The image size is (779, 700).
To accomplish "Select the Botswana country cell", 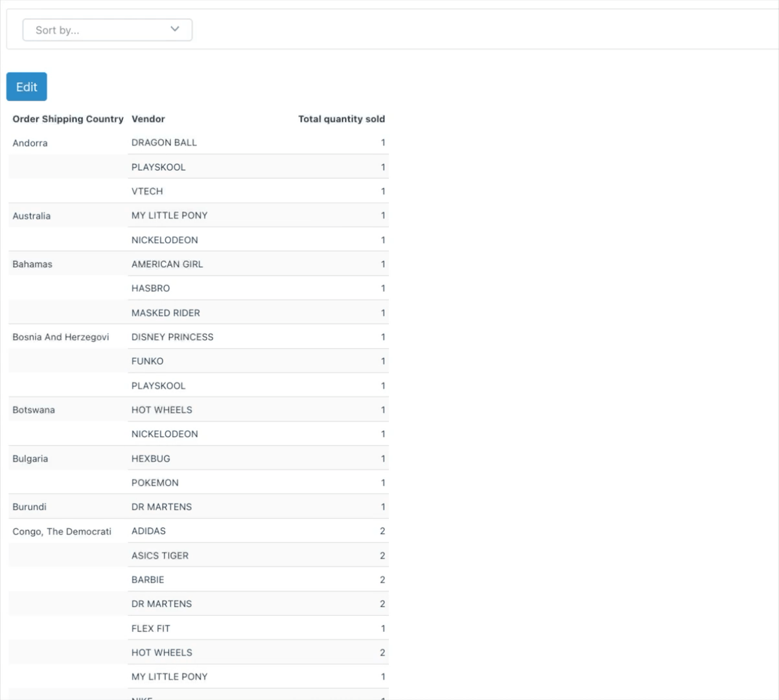I will 34,410.
